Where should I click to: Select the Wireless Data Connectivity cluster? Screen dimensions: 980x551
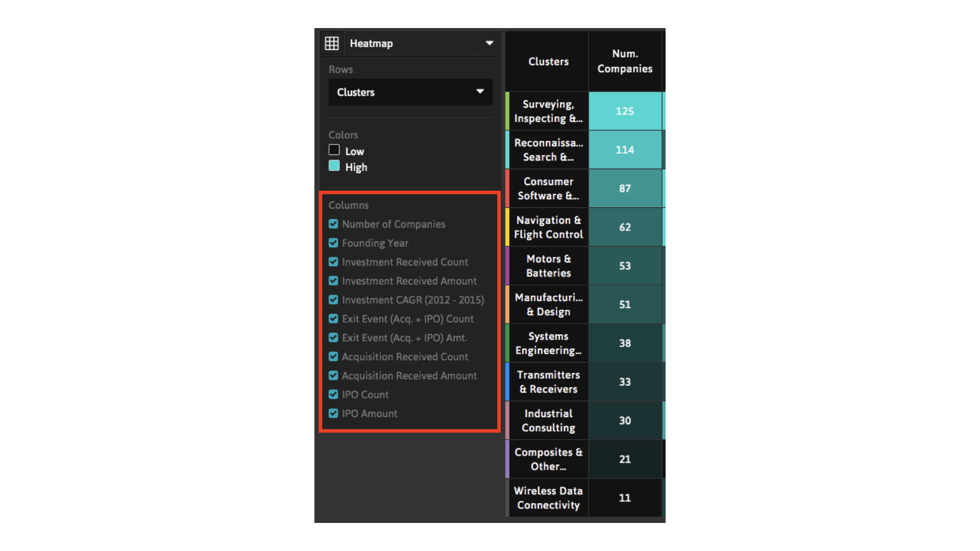(548, 498)
